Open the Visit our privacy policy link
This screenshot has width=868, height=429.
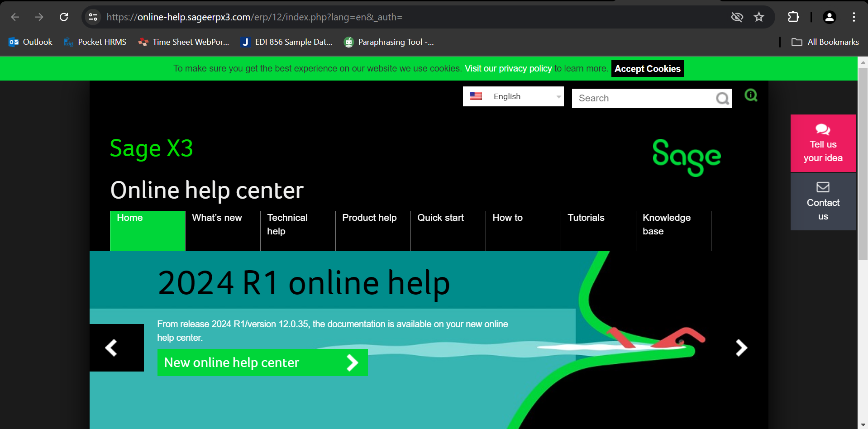click(x=508, y=68)
